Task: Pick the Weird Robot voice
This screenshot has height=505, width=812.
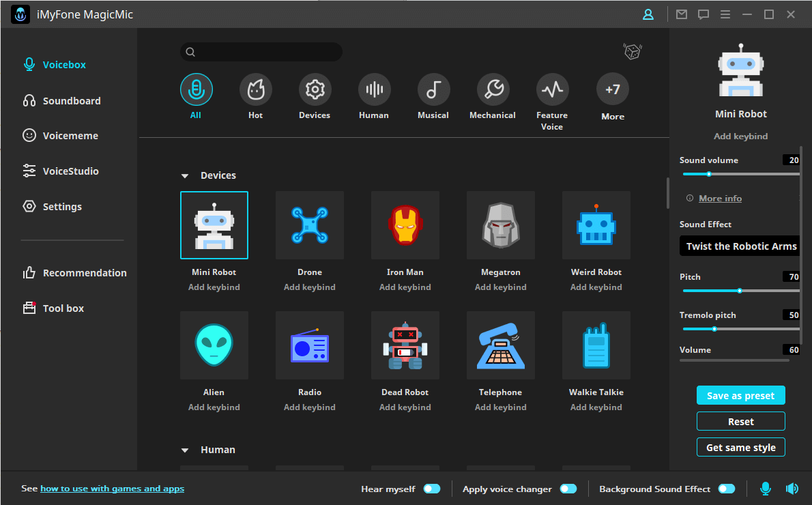Action: tap(596, 225)
